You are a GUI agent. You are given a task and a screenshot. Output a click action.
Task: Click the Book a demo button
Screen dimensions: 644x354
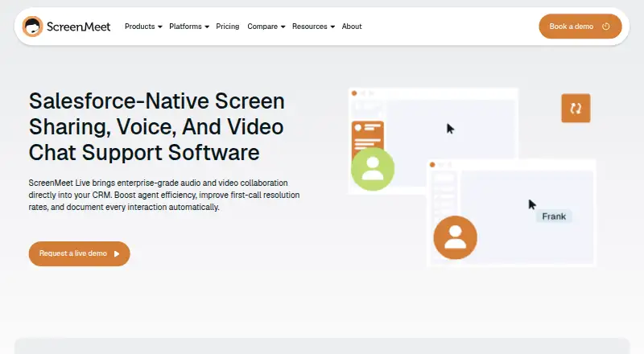click(x=580, y=27)
